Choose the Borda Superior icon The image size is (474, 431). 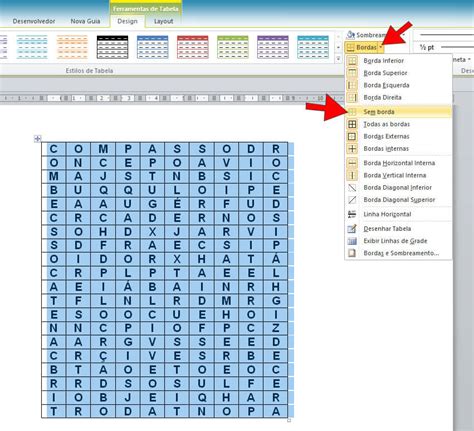352,73
